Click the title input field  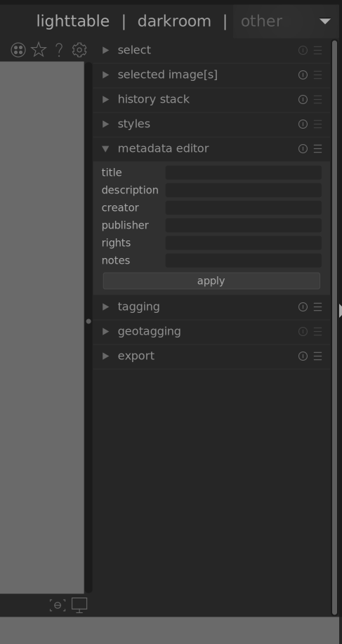point(244,172)
